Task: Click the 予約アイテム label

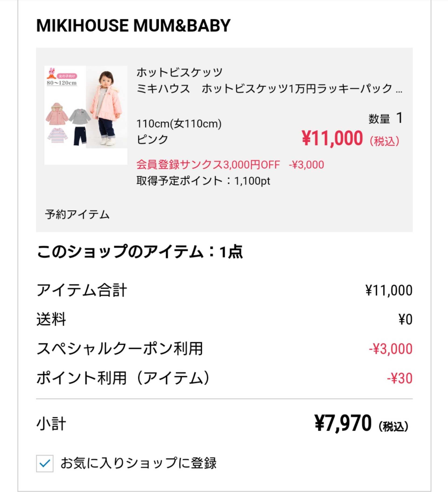Action: [x=77, y=215]
